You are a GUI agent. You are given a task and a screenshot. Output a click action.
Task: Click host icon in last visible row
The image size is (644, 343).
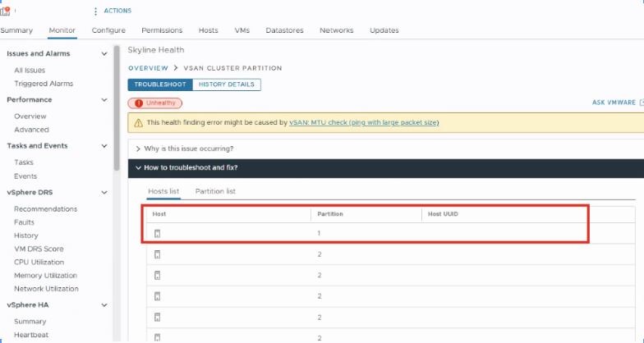(x=157, y=336)
